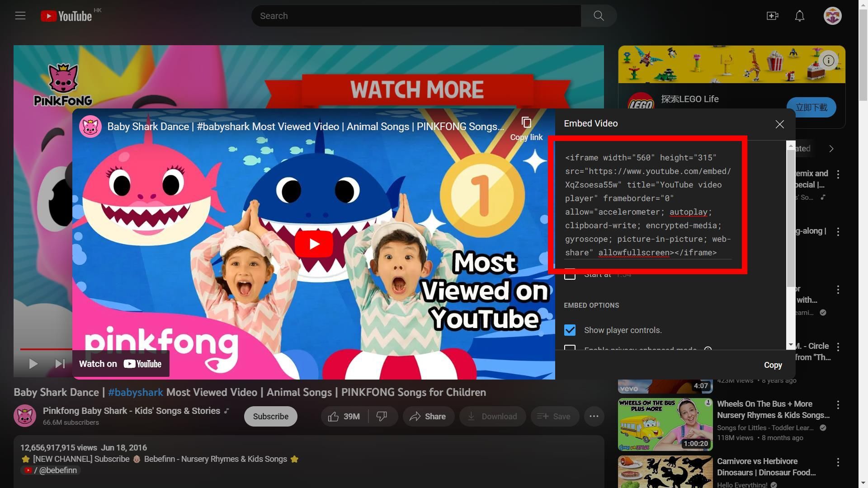Click the video title in the embed preview
The image size is (868, 488).
[305, 127]
